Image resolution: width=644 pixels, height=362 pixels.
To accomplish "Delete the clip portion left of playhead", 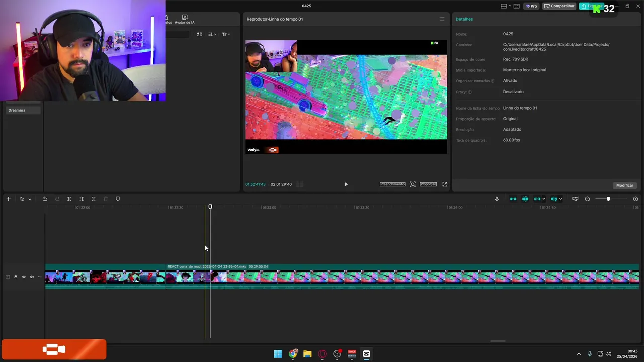I will (82, 199).
